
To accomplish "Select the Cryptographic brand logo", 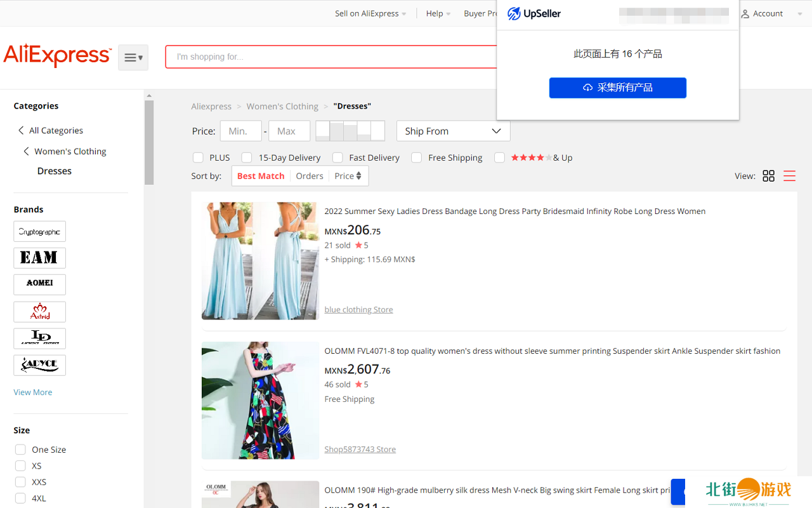I will coord(39,232).
